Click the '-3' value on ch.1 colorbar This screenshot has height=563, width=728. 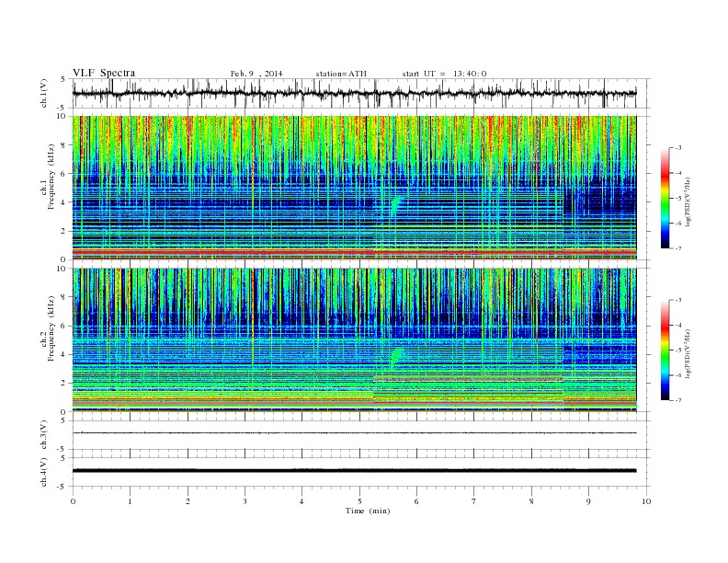point(678,148)
